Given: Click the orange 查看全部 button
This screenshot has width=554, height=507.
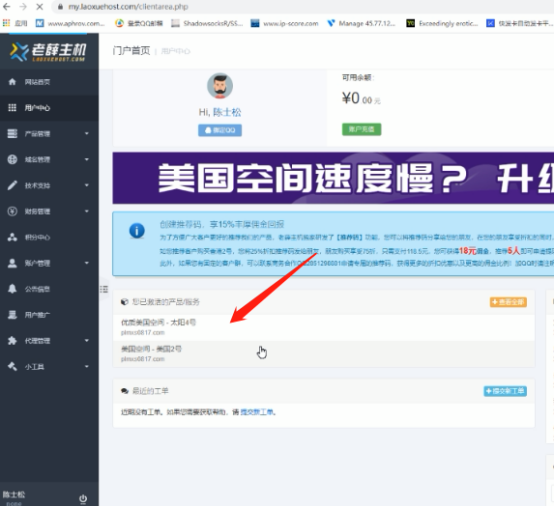Looking at the screenshot, I should tap(508, 302).
